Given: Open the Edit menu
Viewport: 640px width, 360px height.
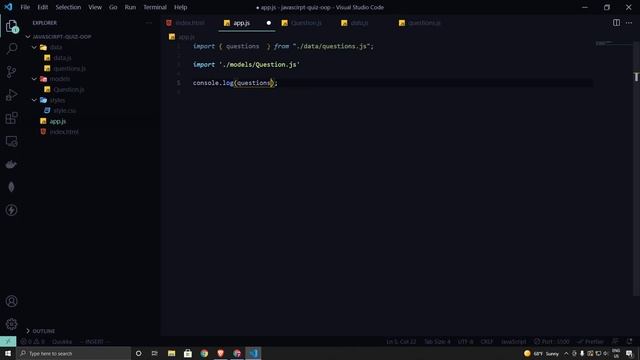Looking at the screenshot, I should click(42, 7).
